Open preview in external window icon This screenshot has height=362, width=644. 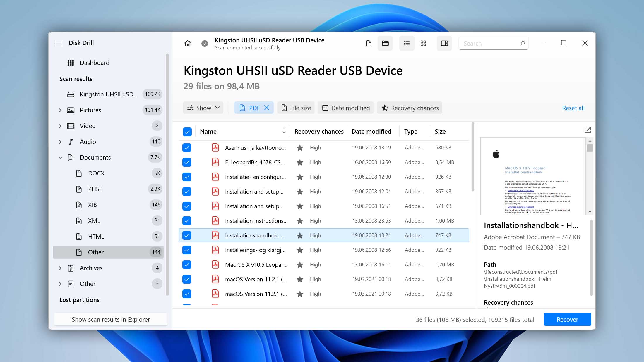coord(588,130)
